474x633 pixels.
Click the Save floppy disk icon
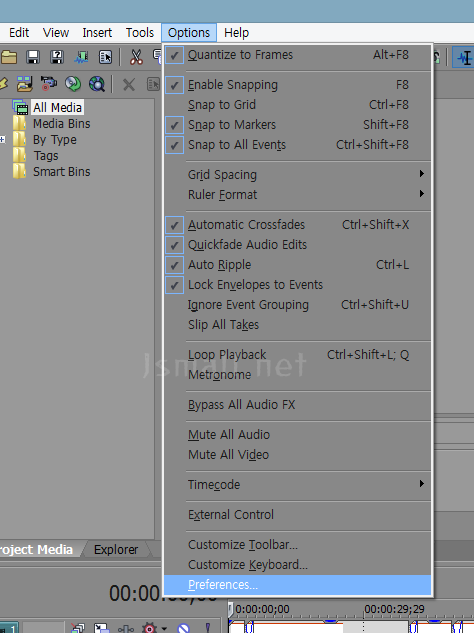coord(33,57)
